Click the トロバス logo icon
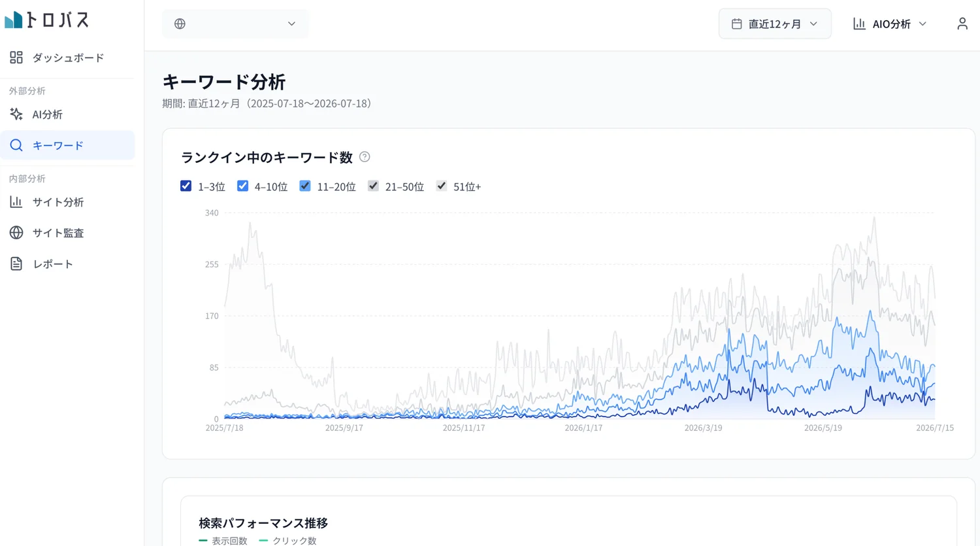The height and width of the screenshot is (546, 980). point(13,20)
